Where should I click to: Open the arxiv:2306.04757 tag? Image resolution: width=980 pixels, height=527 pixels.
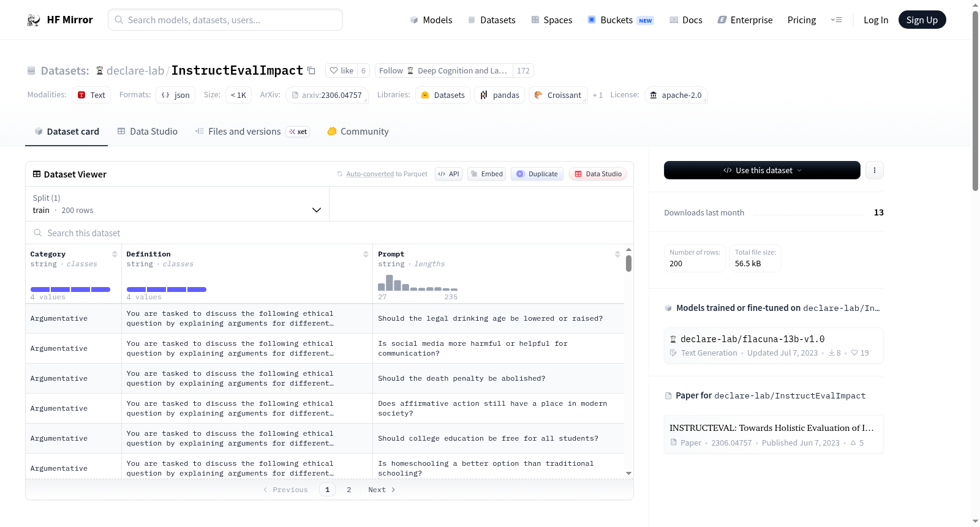coord(327,95)
